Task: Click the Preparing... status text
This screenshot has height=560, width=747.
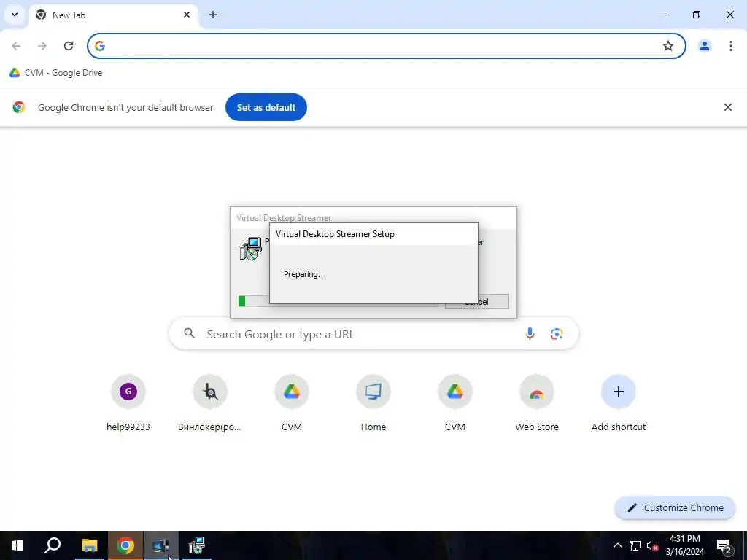Action: tap(305, 274)
